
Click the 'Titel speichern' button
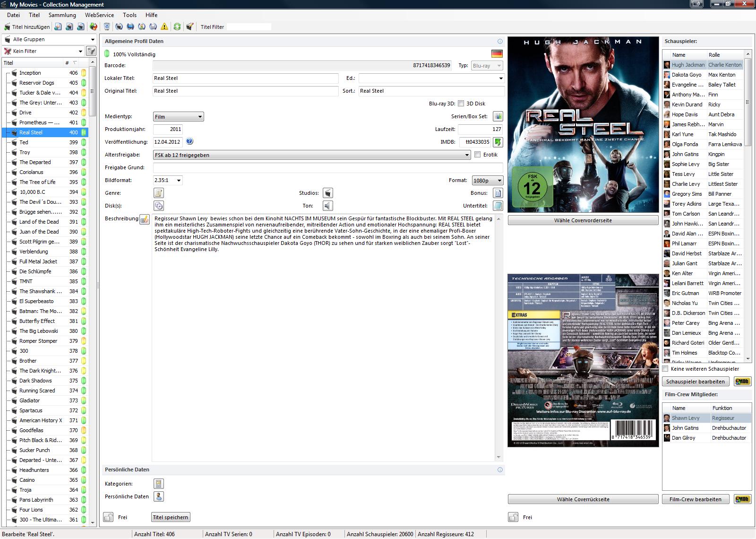tap(170, 517)
